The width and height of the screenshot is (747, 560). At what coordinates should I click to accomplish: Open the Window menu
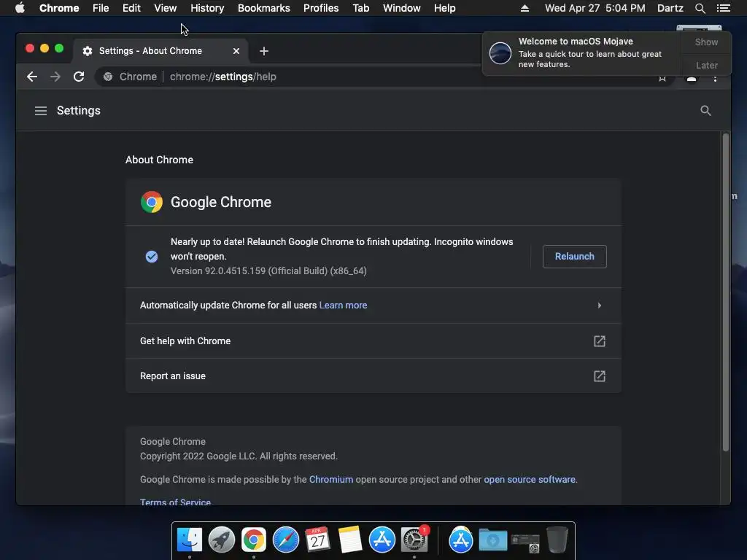coord(402,8)
